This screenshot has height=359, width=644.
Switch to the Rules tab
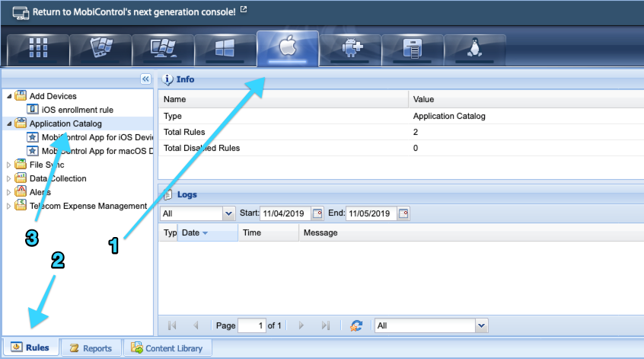click(x=30, y=348)
